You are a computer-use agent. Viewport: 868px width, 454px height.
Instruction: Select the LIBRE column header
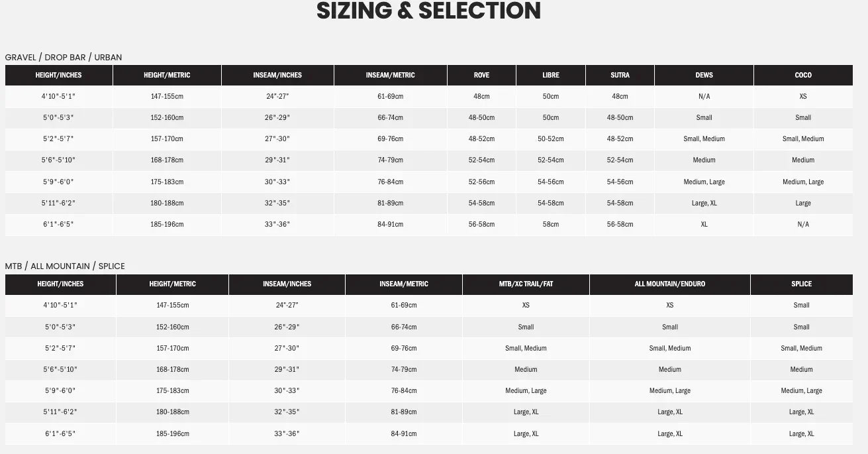click(550, 76)
